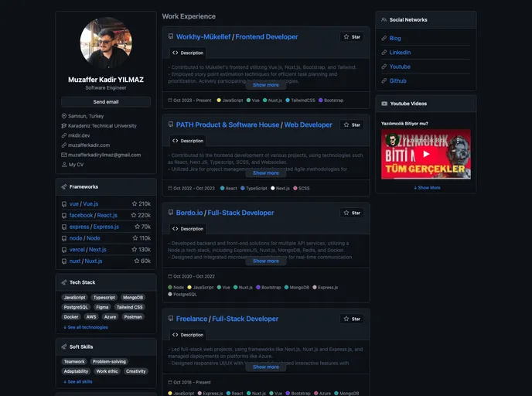Star the Freelance experience

[352, 319]
